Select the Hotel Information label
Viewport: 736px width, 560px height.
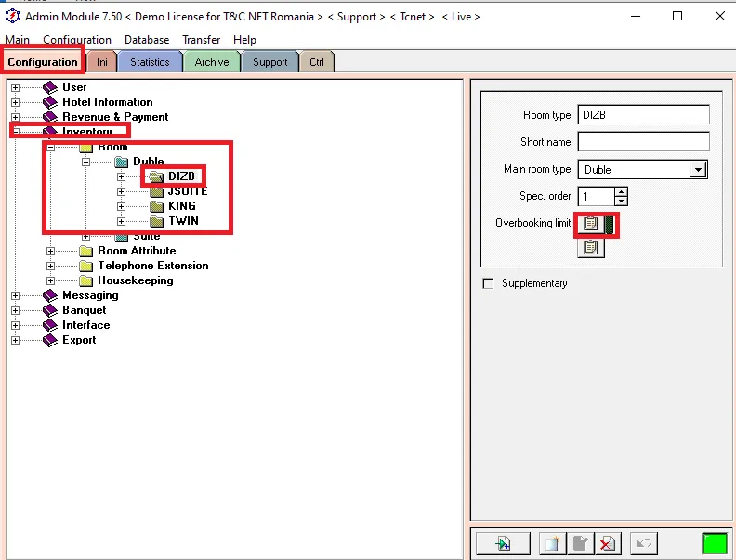[108, 102]
